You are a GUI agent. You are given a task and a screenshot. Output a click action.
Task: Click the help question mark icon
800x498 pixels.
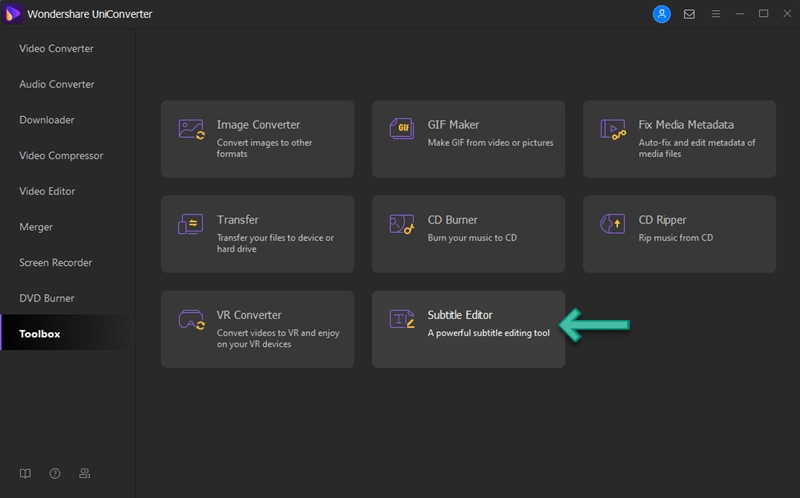coord(55,474)
